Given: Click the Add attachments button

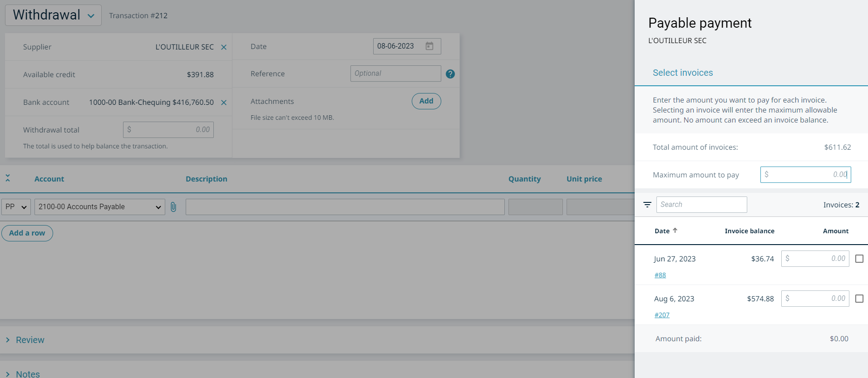Looking at the screenshot, I should click(426, 101).
